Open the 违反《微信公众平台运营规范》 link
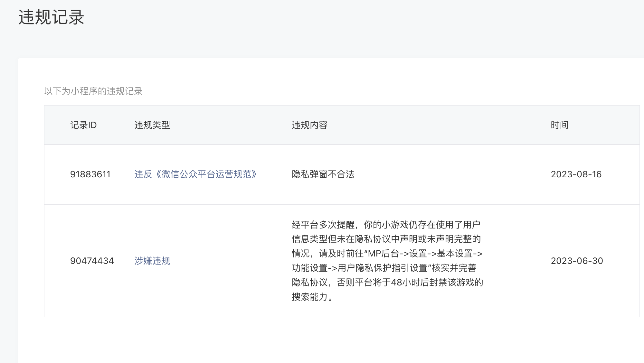 [x=195, y=174]
